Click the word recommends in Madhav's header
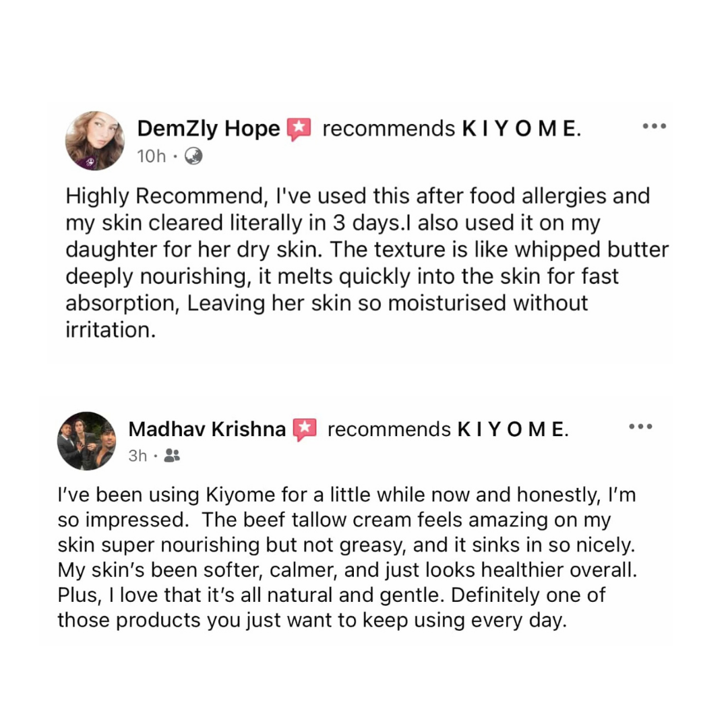The height and width of the screenshot is (728, 728). [x=389, y=429]
